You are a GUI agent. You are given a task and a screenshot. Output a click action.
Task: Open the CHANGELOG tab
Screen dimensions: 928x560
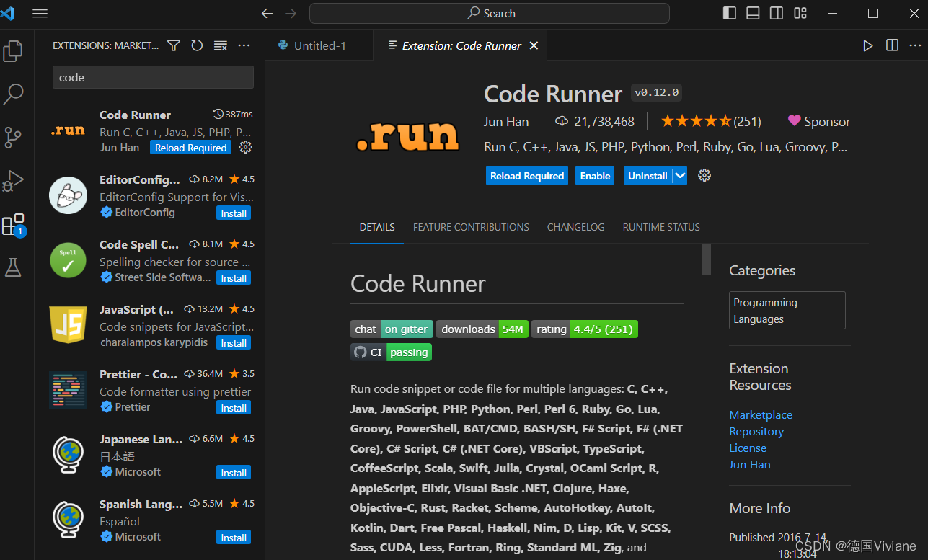[x=575, y=227]
